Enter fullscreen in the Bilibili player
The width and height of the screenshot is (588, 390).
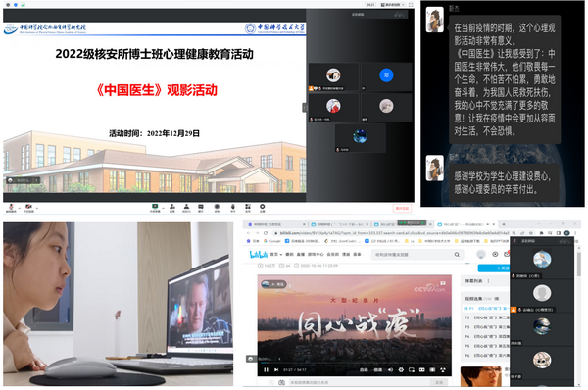(443, 370)
